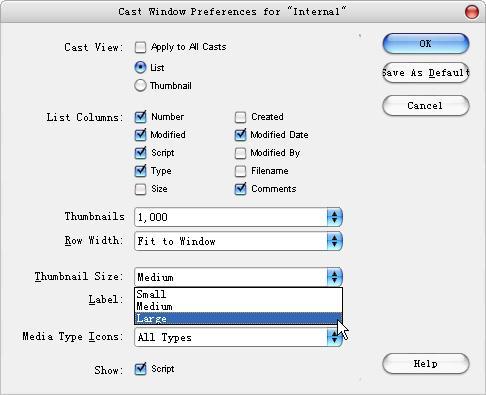Toggle the Modified column checkbox
Screen dimensions: 486x395
coord(140,135)
